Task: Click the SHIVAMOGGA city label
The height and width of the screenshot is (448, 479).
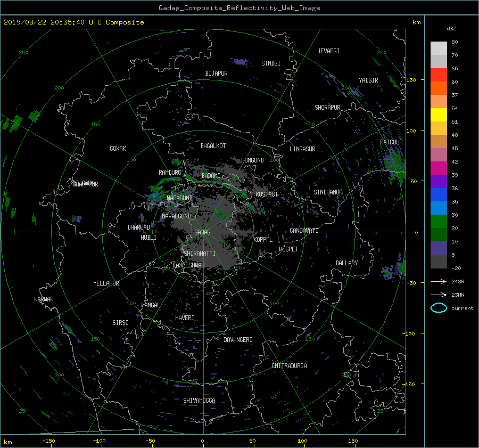Action: point(199,401)
